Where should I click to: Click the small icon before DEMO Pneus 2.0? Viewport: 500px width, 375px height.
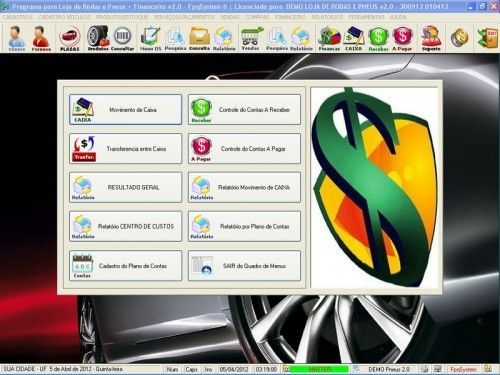point(356,369)
